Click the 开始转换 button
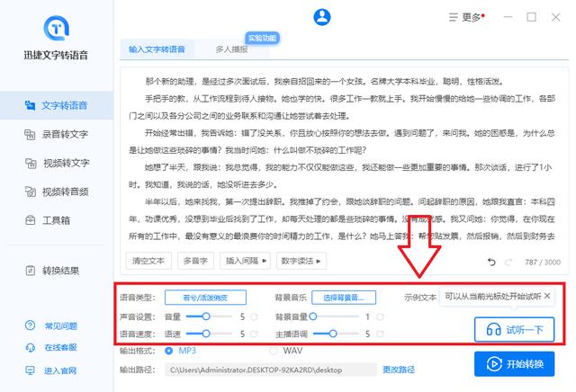576x392 pixels. click(x=514, y=364)
